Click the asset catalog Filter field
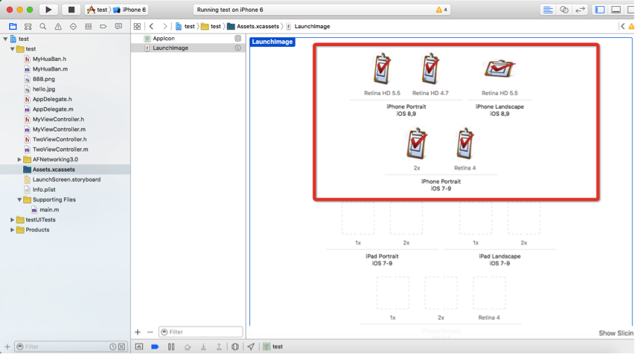Screen dimensions: 644x354 click(x=201, y=332)
